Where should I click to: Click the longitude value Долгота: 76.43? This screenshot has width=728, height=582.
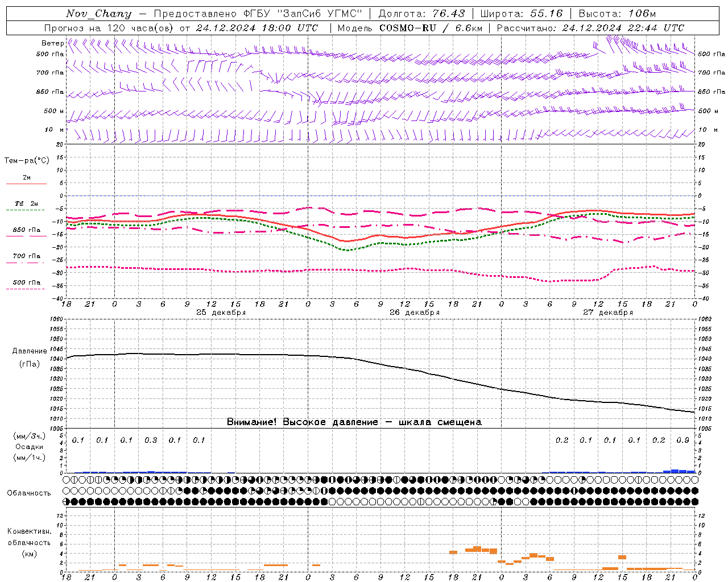click(x=421, y=14)
